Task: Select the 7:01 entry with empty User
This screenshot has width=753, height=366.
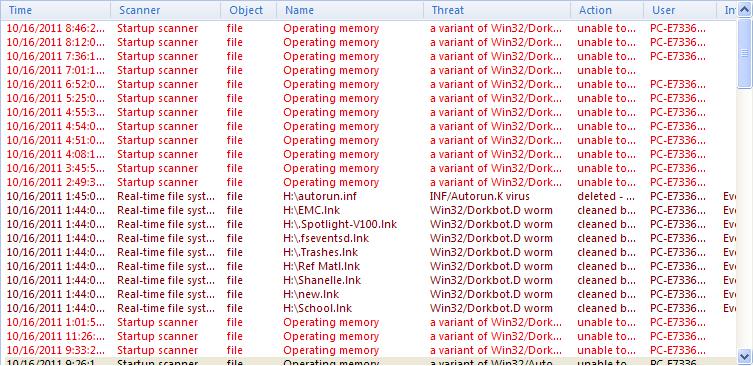Action: click(369, 70)
